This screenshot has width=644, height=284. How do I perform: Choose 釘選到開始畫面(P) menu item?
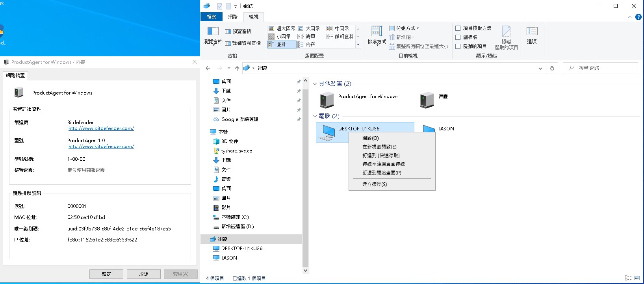(392, 173)
